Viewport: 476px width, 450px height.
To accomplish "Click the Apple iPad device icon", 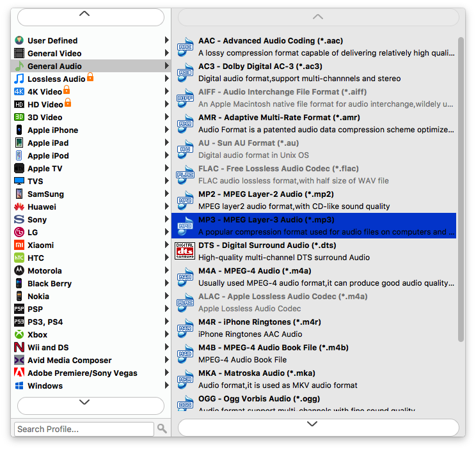I will [19, 143].
